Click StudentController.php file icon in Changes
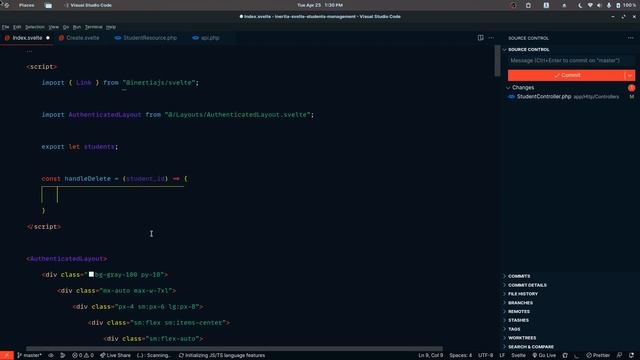This screenshot has width=640, height=360. coord(511,97)
